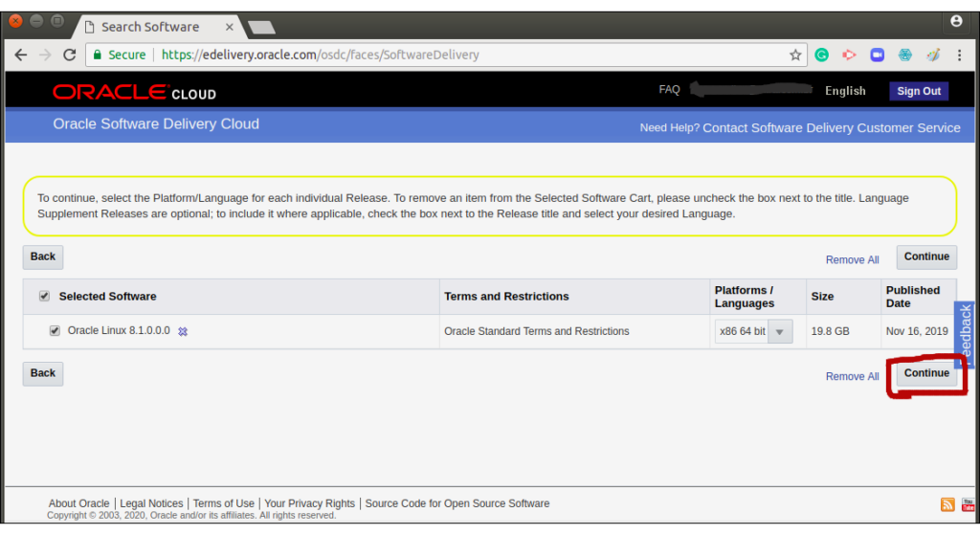Toggle the Selected Software header checkbox
The image size is (980, 535).
tap(44, 296)
